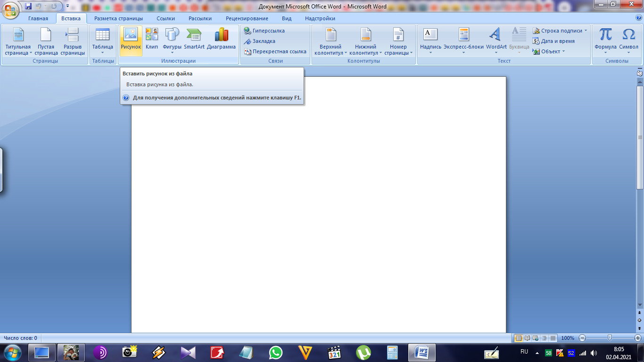The image size is (644, 362).
Task: Add a blank page with Пустая страница
Action: [x=46, y=41]
